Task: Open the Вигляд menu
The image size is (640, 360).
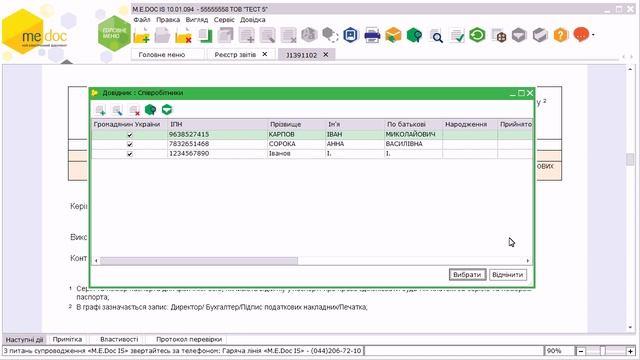Action: point(197,20)
